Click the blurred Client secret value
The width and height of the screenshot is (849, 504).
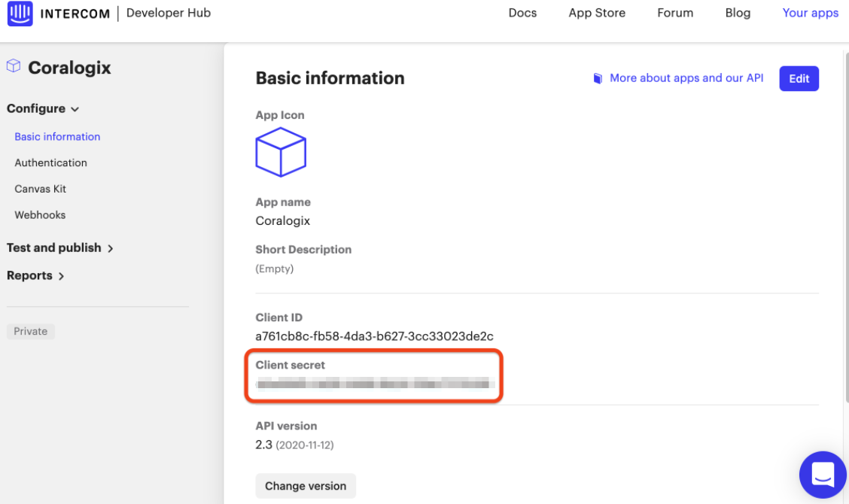[376, 384]
